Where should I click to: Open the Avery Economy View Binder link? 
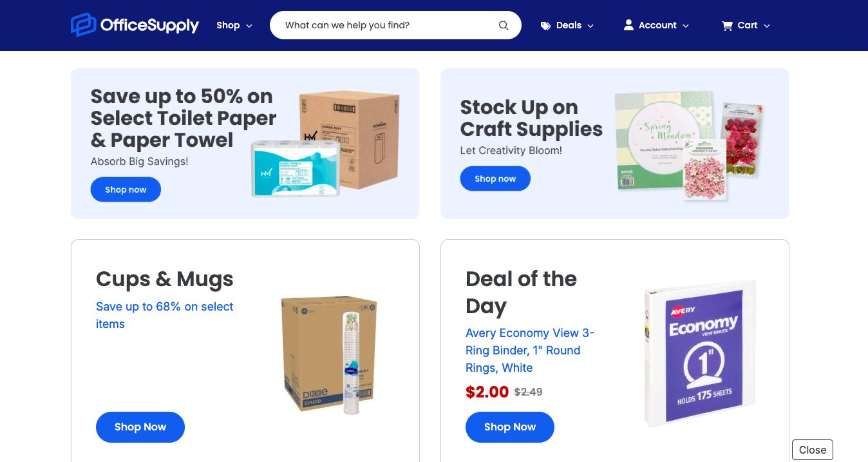click(x=530, y=351)
